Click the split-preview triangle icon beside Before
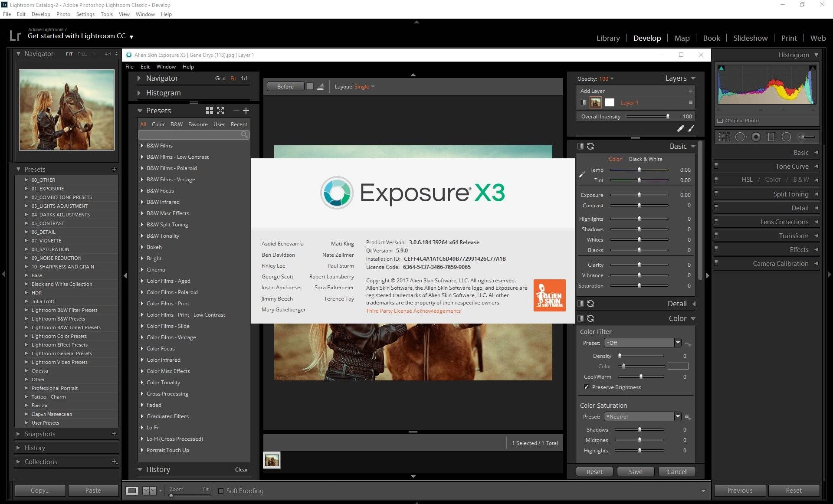Viewport: 833px width, 504px height. [x=320, y=87]
